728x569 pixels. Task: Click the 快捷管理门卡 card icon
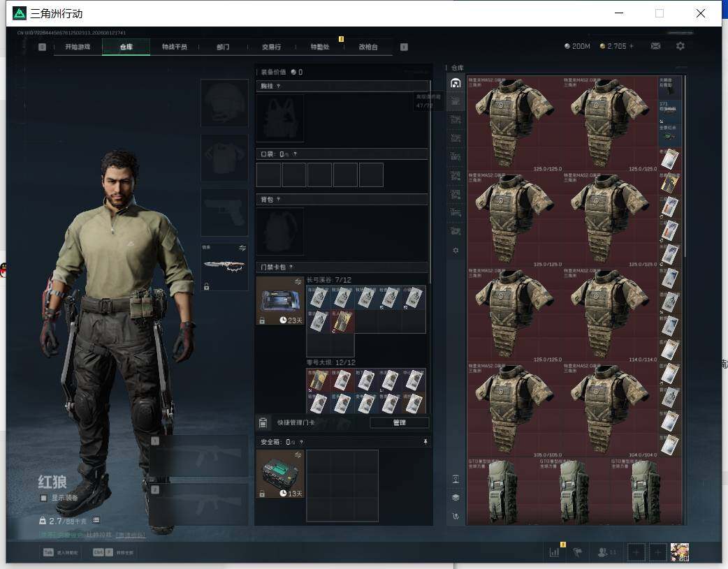point(263,422)
